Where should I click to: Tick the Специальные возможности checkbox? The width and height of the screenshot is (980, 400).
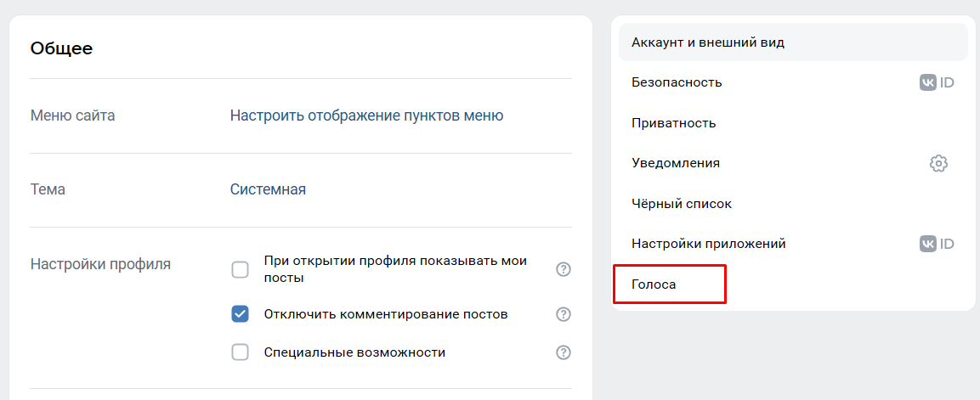coord(241,352)
